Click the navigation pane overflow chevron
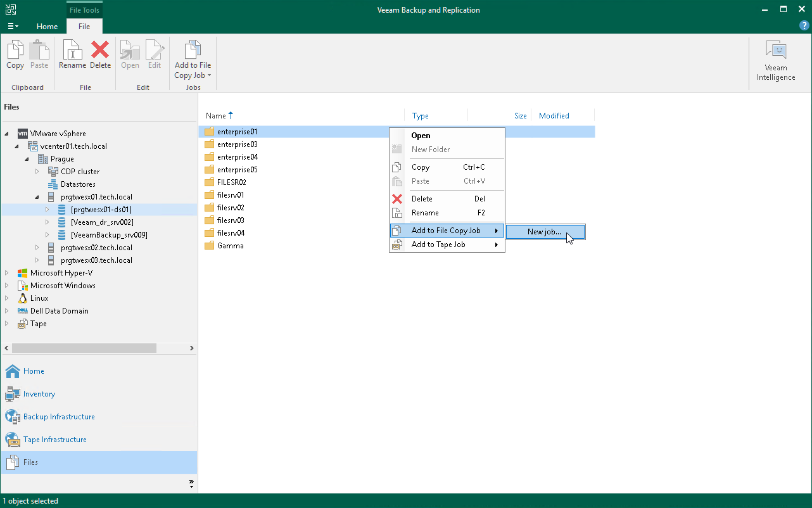 click(x=191, y=483)
